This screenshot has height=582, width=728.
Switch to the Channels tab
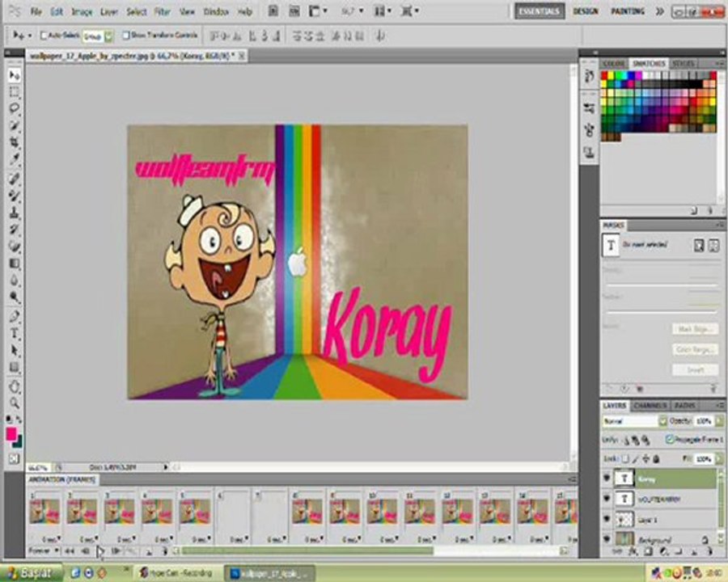coord(650,405)
